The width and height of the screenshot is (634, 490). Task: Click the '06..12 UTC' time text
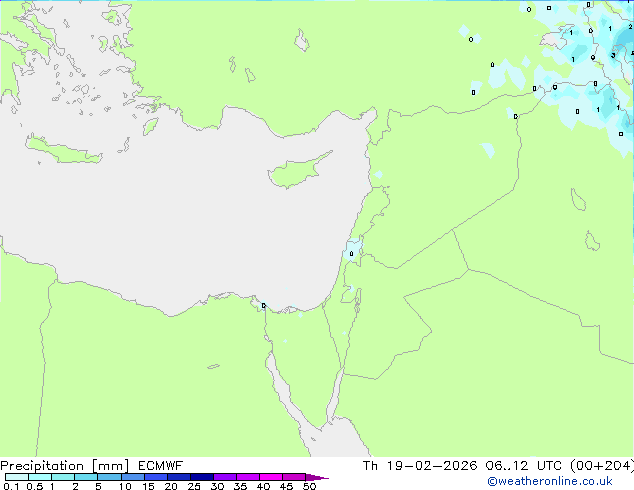[524, 466]
